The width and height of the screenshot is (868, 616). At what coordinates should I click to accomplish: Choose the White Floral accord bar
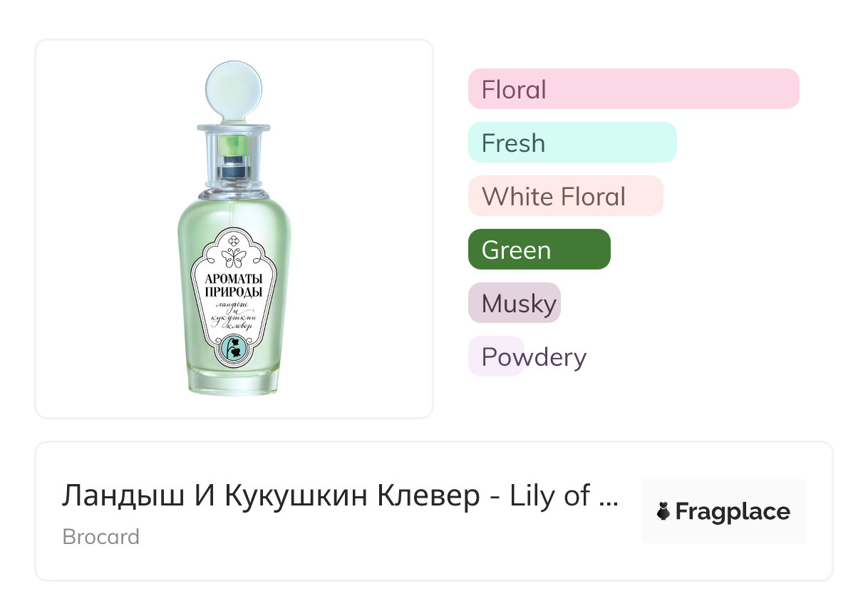click(565, 196)
